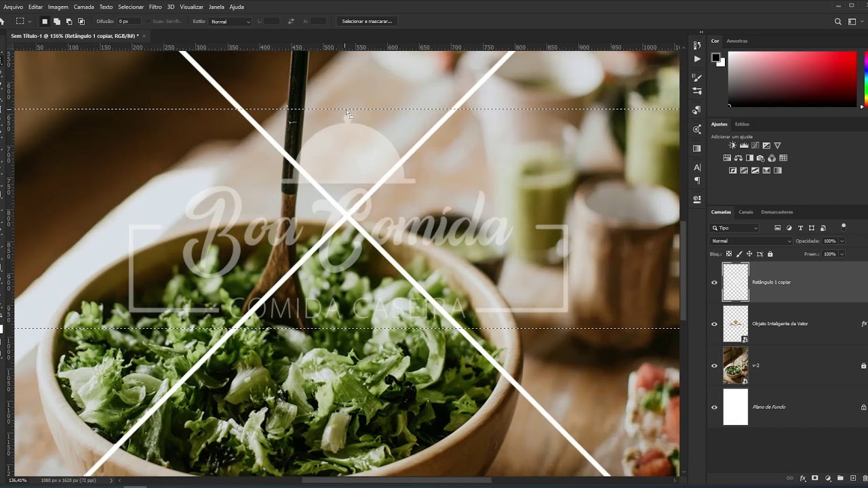This screenshot has height=488, width=868.
Task: Hide the Retângulo 1 copiar layer
Action: click(714, 283)
